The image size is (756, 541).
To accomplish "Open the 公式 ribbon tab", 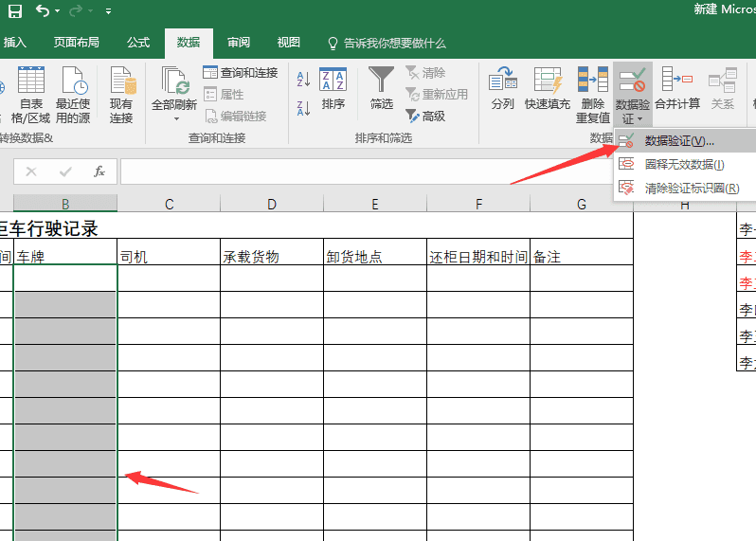I will pyautogui.click(x=138, y=43).
